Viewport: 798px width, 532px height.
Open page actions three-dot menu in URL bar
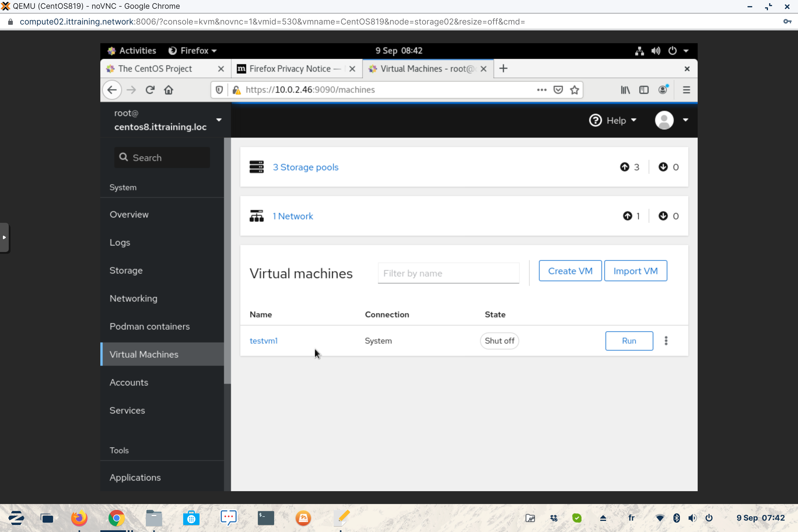tap(542, 90)
